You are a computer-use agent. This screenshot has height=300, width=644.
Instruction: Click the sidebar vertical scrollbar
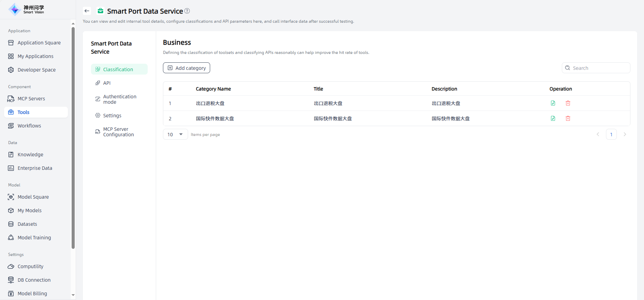click(73, 136)
